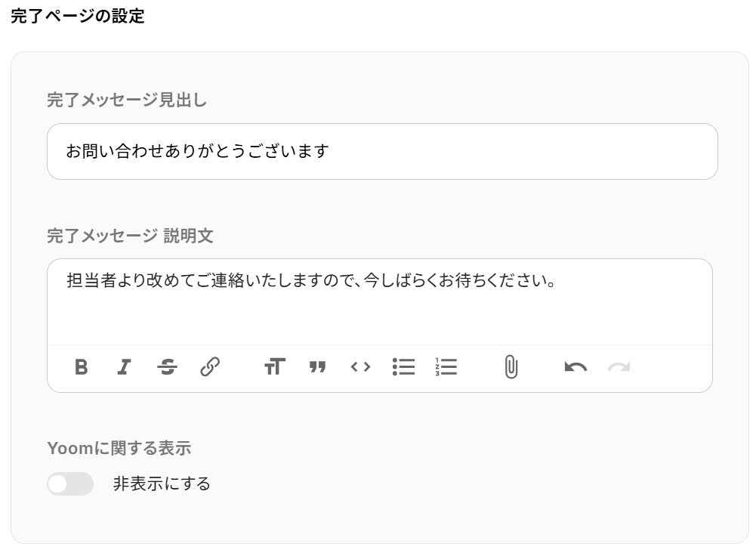756x553 pixels.
Task: Click into the 説明文 text editor area
Action: click(379, 302)
